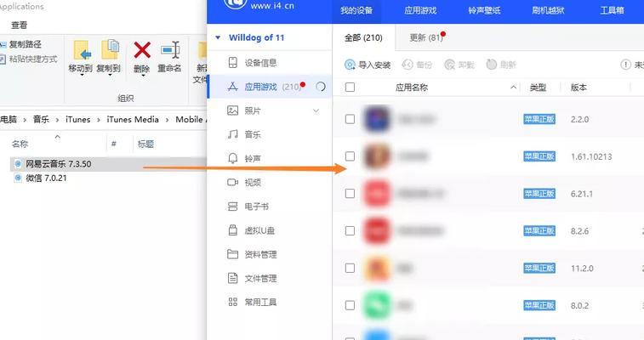Click 重命名 rename in Explorer ribbon
The height and width of the screenshot is (340, 644).
point(169,57)
